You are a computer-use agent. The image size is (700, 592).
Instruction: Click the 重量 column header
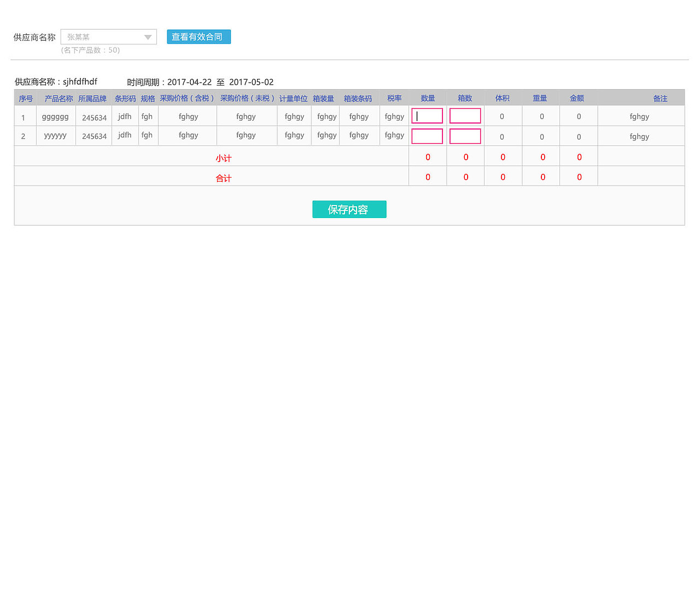click(x=540, y=98)
